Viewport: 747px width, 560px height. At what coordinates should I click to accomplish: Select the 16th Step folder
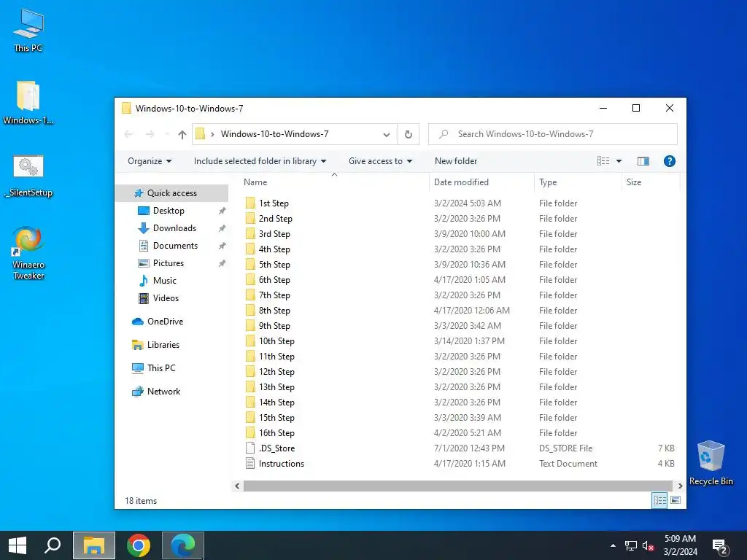[x=276, y=433]
